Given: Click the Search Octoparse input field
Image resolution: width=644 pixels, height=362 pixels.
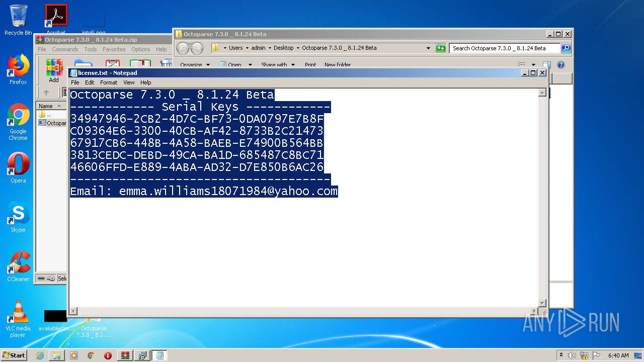Looking at the screenshot, I should coord(505,48).
